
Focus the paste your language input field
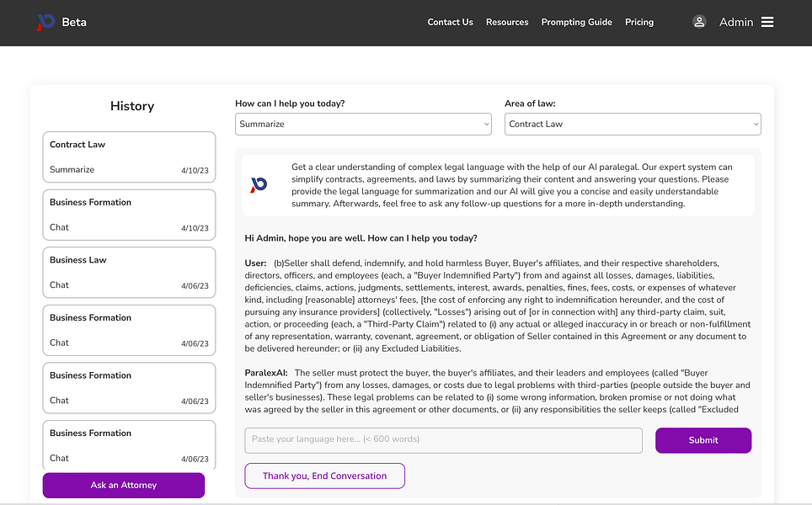(443, 440)
